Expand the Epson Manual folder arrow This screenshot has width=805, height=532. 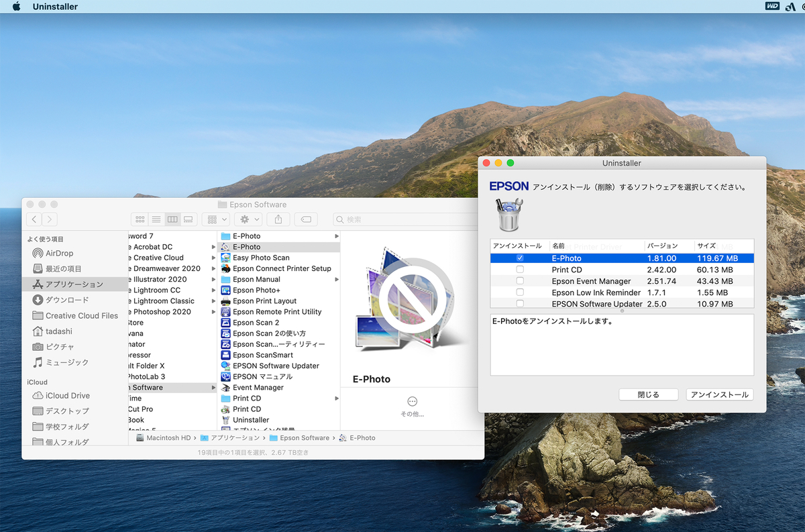[x=336, y=279]
